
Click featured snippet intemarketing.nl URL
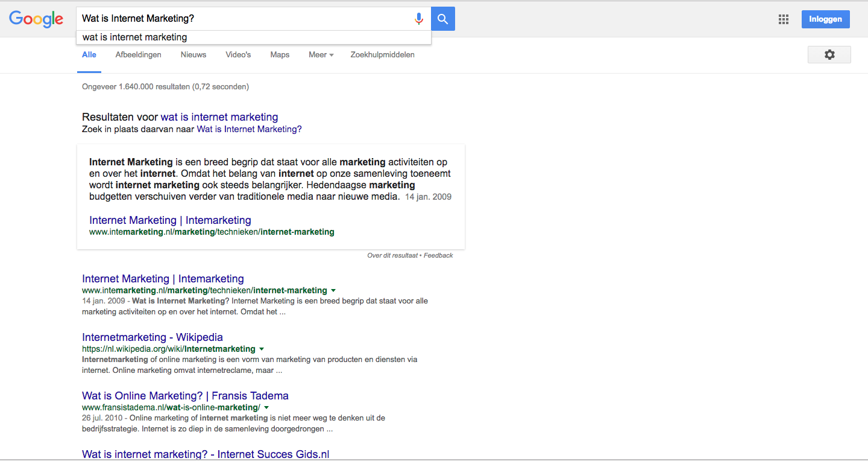point(212,232)
